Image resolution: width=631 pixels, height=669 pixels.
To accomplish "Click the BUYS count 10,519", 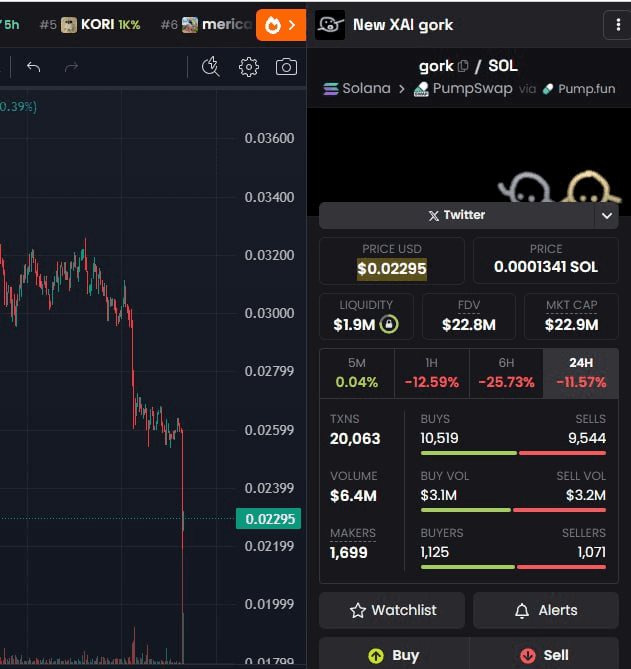I will point(439,438).
